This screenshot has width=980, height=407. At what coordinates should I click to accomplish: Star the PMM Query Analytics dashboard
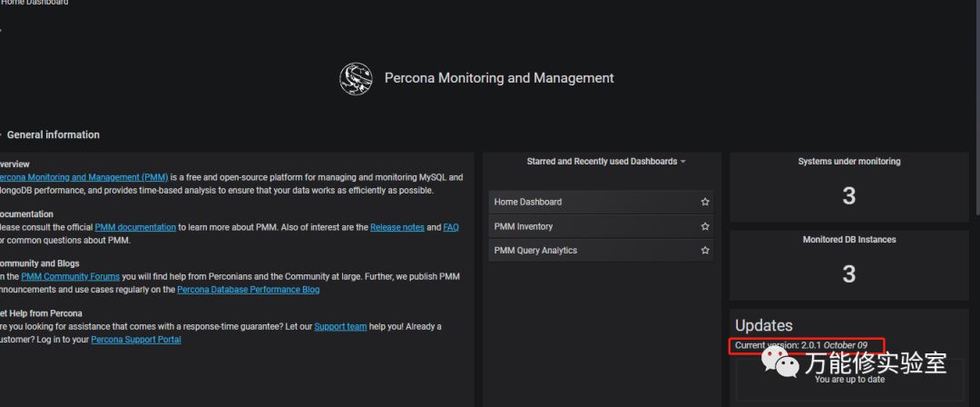705,251
